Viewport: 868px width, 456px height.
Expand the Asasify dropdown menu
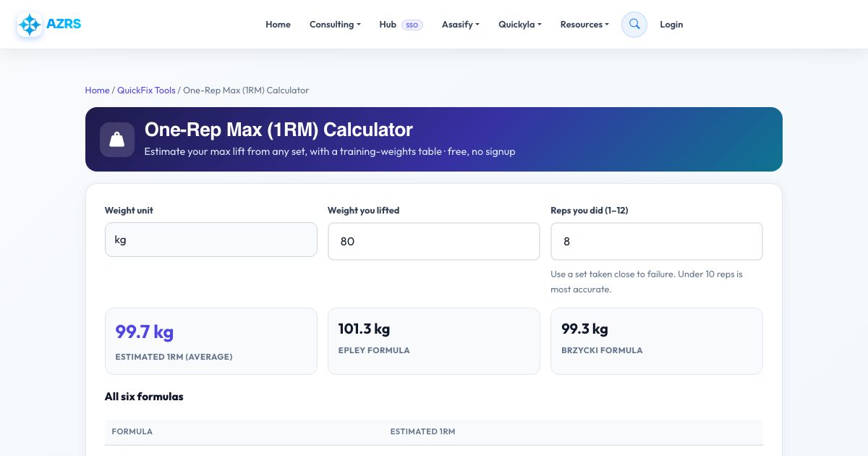pos(461,25)
